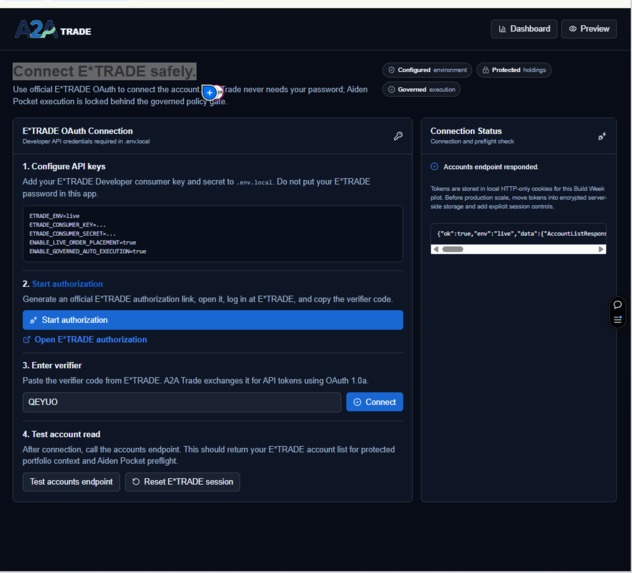
Task: Click the '4. Test account read' heading
Action: [x=61, y=434]
